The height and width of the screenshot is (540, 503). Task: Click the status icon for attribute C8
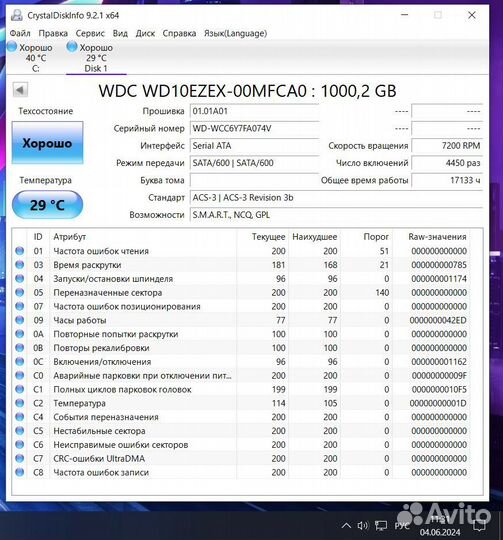(20, 472)
